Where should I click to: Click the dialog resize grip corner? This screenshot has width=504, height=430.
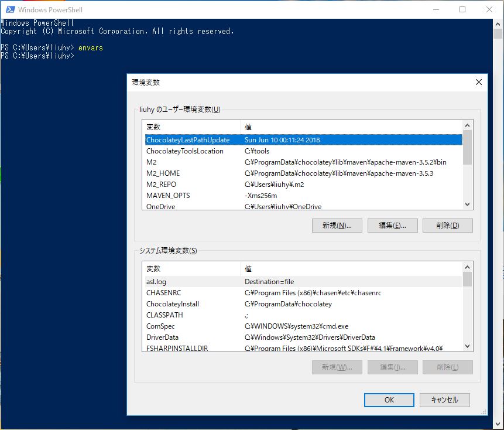(x=484, y=412)
